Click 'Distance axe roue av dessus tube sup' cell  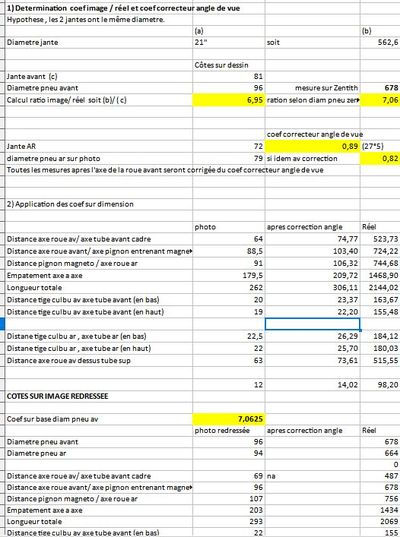pyautogui.click(x=99, y=360)
